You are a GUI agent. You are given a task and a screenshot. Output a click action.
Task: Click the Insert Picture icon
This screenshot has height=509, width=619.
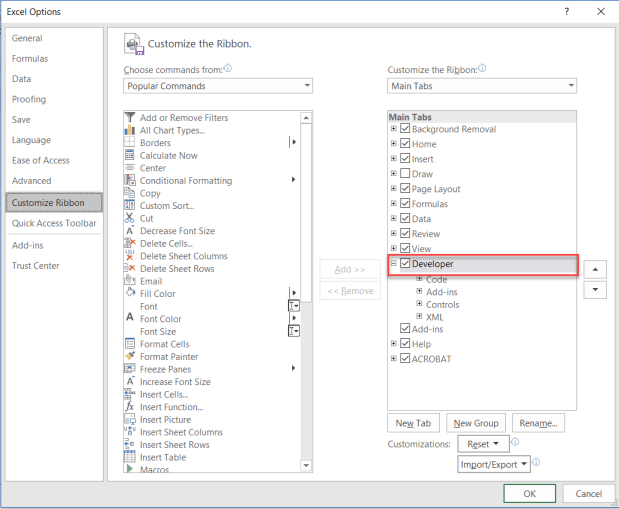click(130, 420)
